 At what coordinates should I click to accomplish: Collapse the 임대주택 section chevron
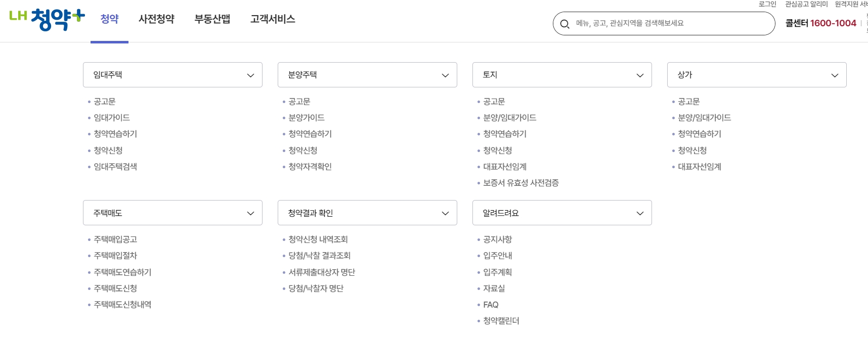tap(249, 75)
